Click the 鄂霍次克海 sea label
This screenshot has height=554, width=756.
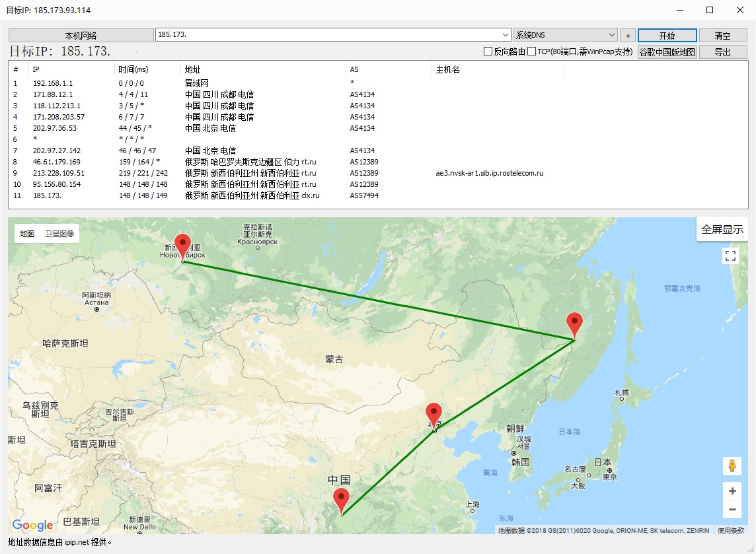click(682, 289)
